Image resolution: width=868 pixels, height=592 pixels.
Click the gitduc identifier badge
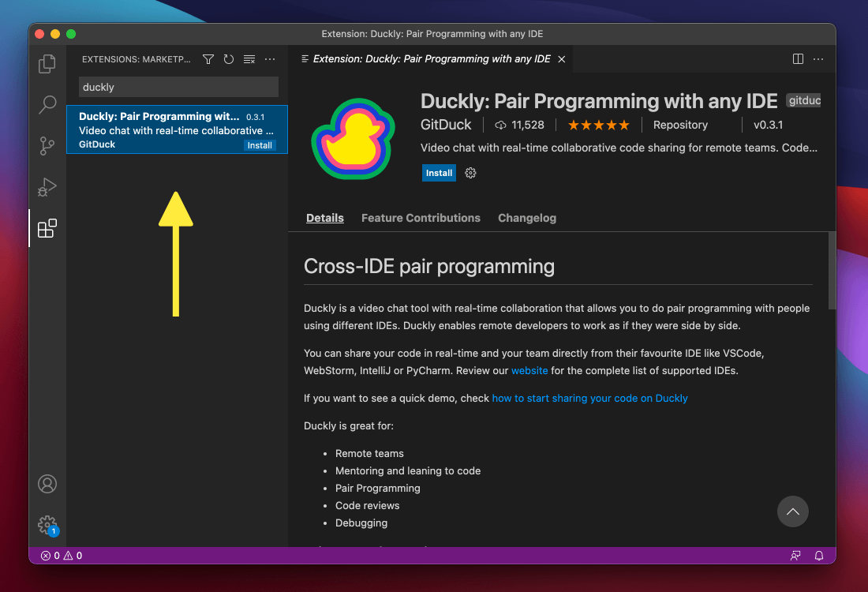[x=804, y=101]
